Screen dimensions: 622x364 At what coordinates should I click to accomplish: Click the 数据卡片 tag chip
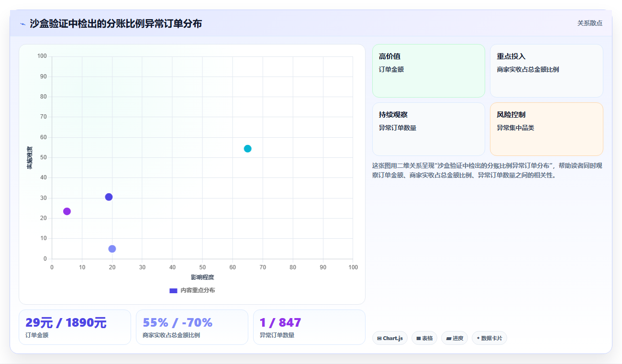click(x=489, y=338)
